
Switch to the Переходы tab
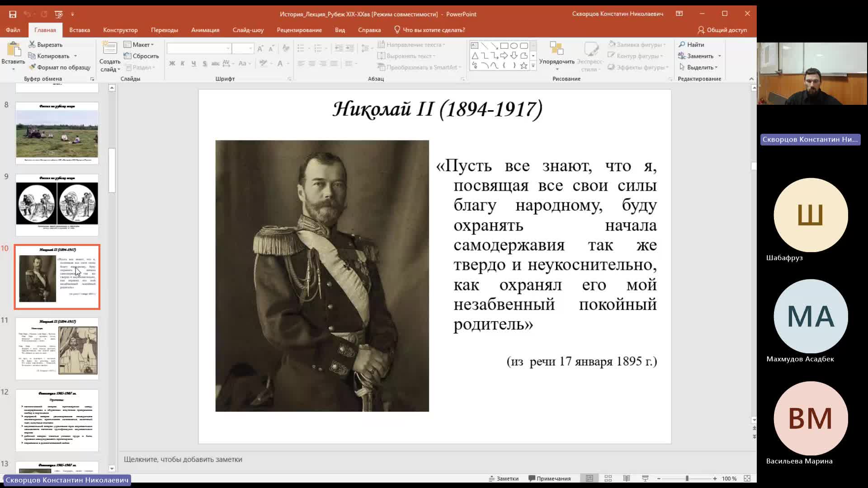pyautogui.click(x=165, y=30)
